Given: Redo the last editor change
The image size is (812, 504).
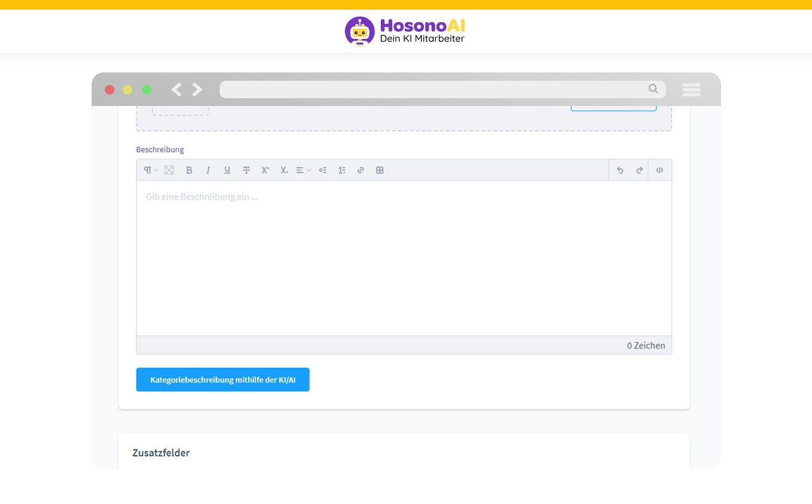Looking at the screenshot, I should click(639, 170).
